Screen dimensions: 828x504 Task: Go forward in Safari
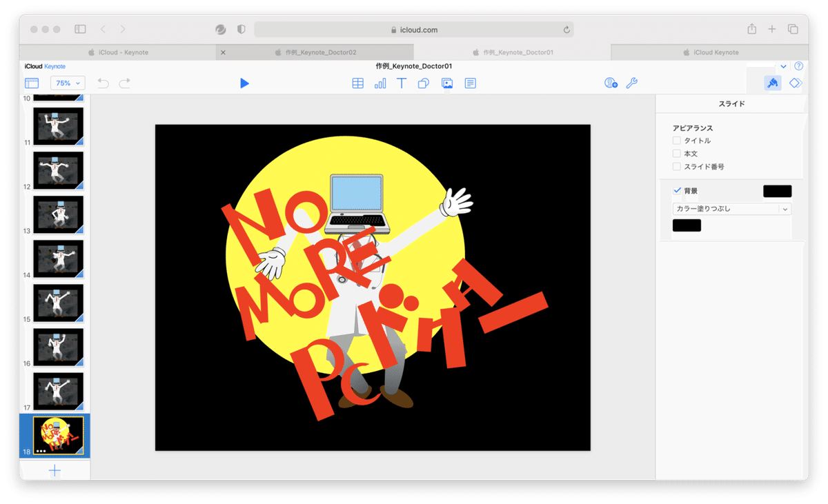tap(122, 30)
